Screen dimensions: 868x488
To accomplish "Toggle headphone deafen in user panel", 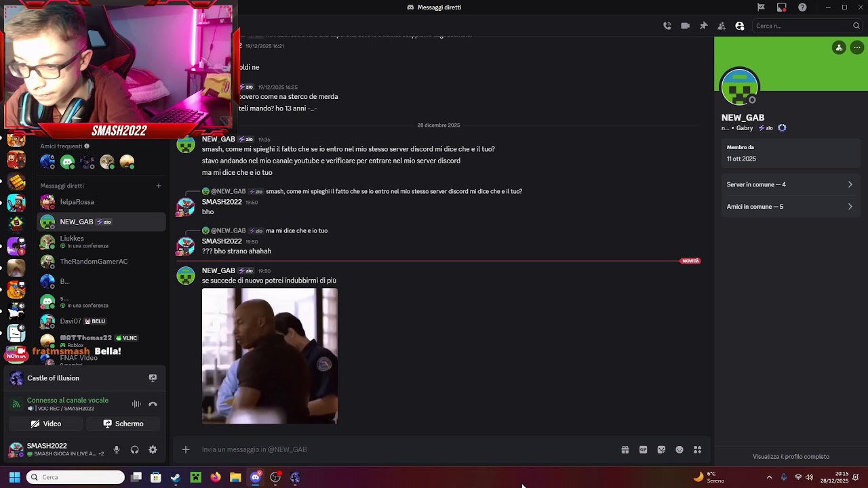I will pyautogui.click(x=134, y=449).
